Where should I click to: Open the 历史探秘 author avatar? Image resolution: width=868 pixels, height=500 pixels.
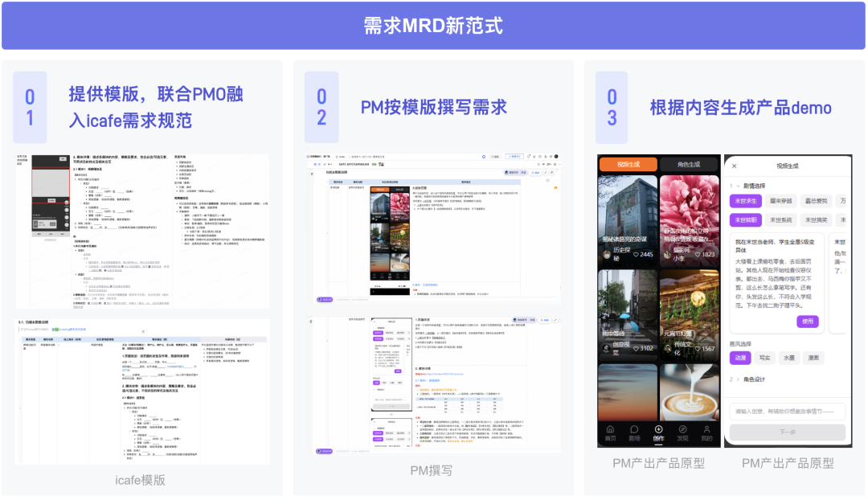pos(607,255)
